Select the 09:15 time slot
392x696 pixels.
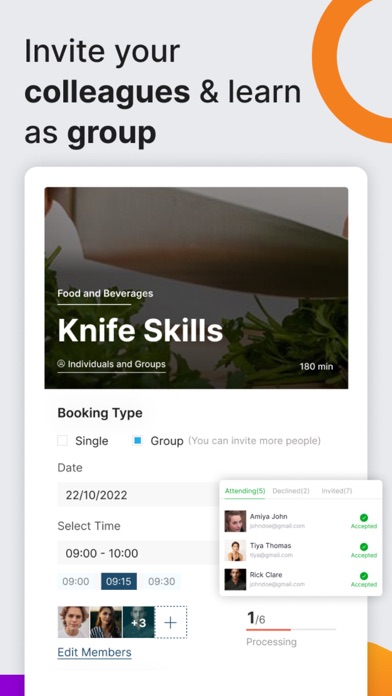(x=119, y=581)
